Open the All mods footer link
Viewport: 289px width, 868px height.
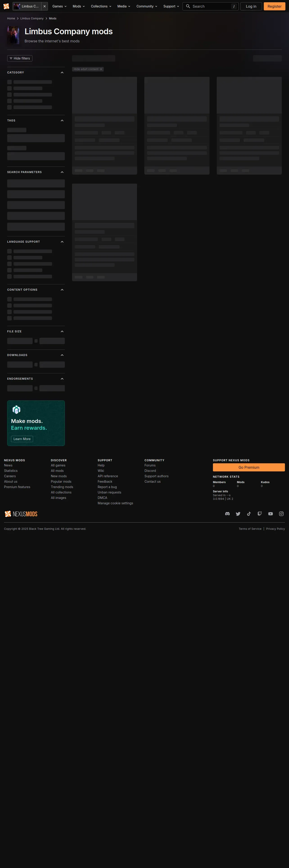57,471
